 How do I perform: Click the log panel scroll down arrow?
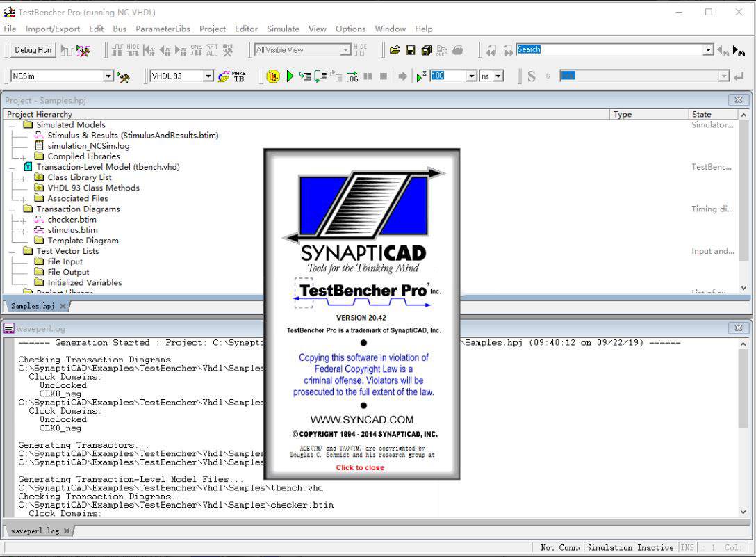pyautogui.click(x=743, y=512)
